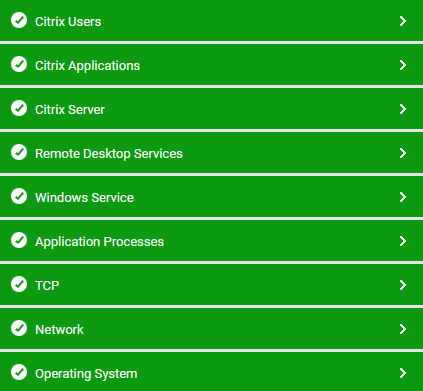Click the checkmark icon beside Citrix Users
This screenshot has width=423, height=391.
19,20
